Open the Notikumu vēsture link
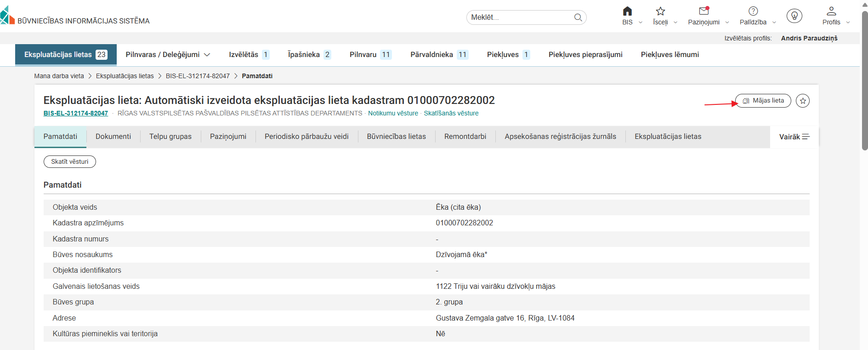Viewport: 868px width, 350px height. (393, 113)
